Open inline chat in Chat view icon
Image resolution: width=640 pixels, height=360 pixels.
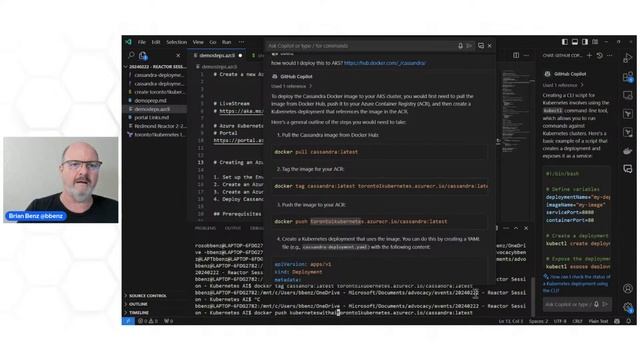[481, 46]
